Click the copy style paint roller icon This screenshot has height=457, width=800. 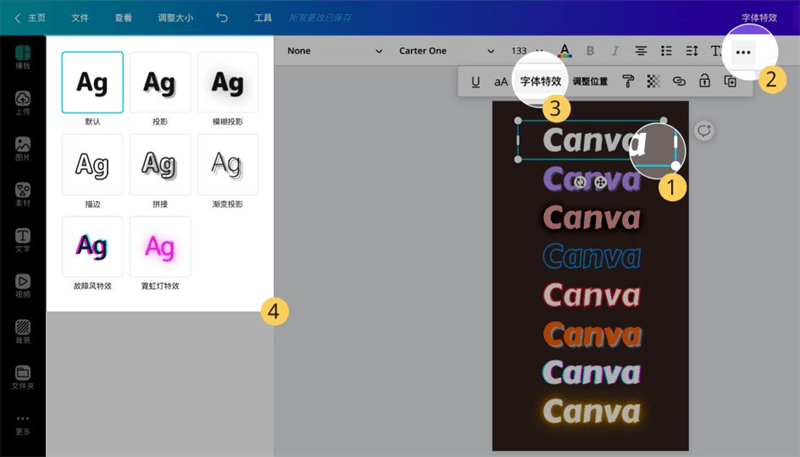coord(628,81)
